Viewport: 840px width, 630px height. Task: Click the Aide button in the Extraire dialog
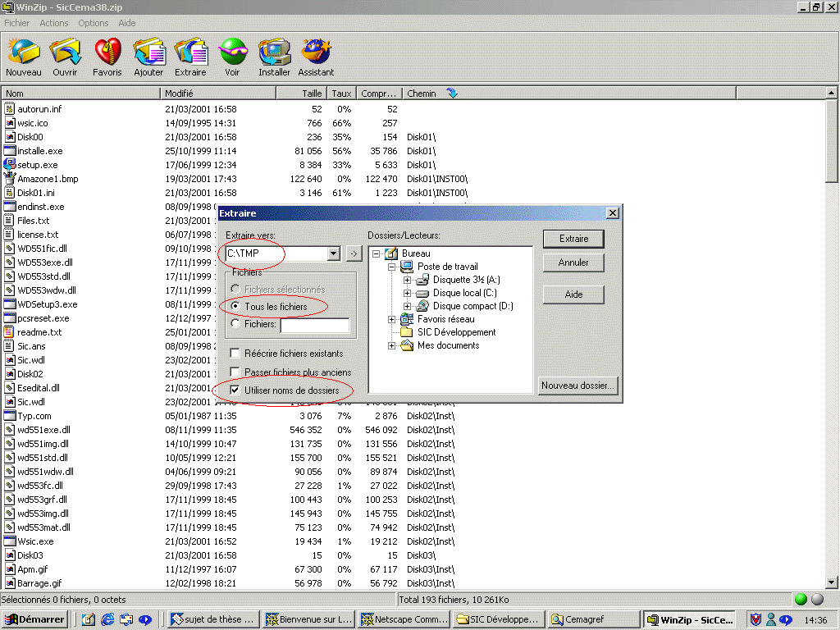tap(573, 294)
